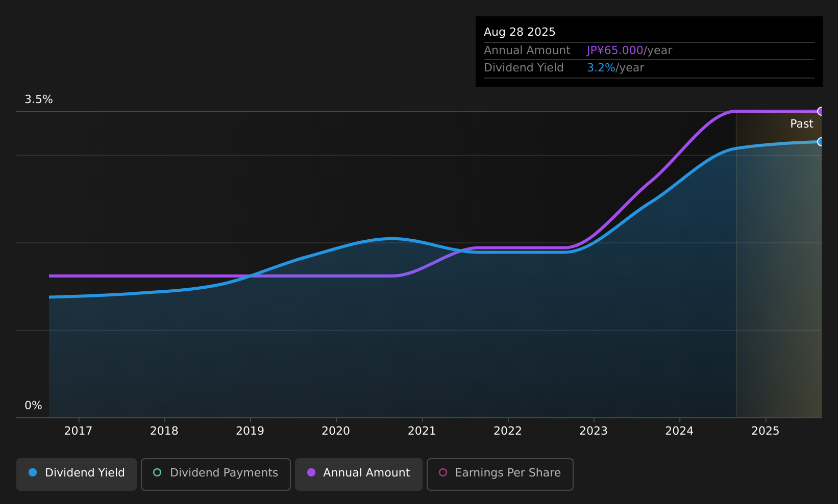
Task: Click the 2023 x-axis label
Action: coord(594,431)
